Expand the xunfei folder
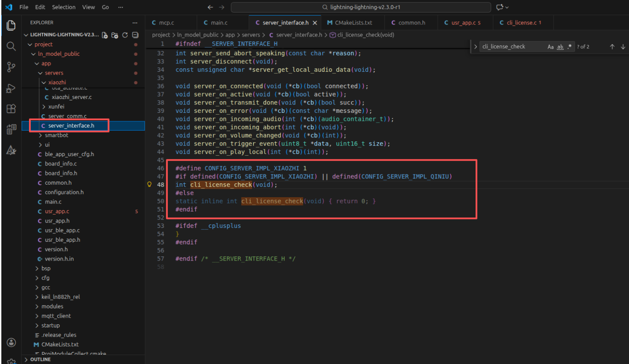 point(44,107)
